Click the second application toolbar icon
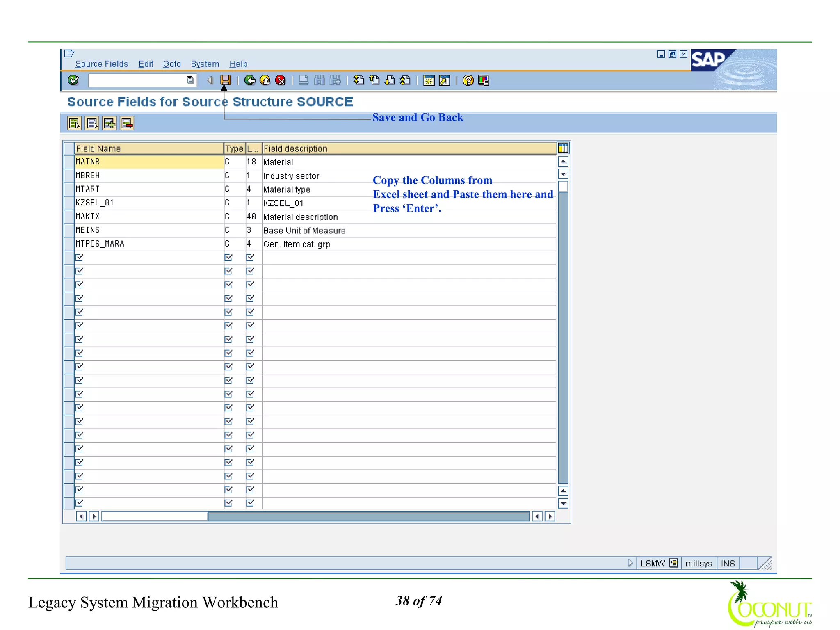Image resolution: width=840 pixels, height=630 pixels. (x=92, y=123)
